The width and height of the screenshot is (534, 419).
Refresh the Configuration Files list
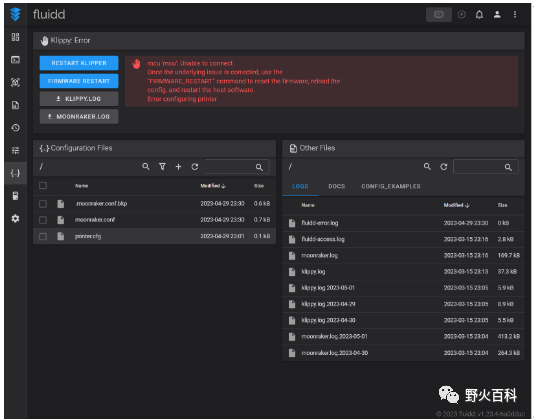click(195, 167)
